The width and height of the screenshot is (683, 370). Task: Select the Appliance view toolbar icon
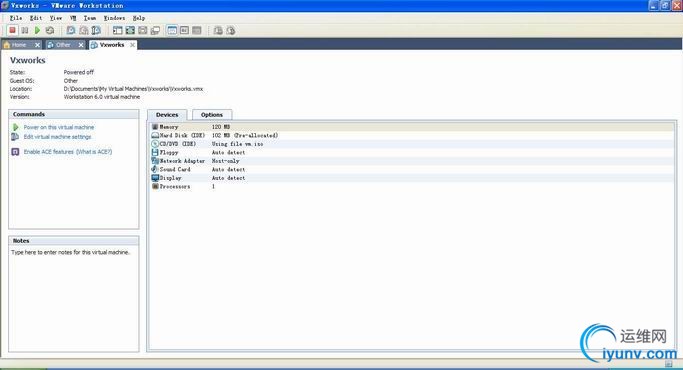click(x=197, y=30)
